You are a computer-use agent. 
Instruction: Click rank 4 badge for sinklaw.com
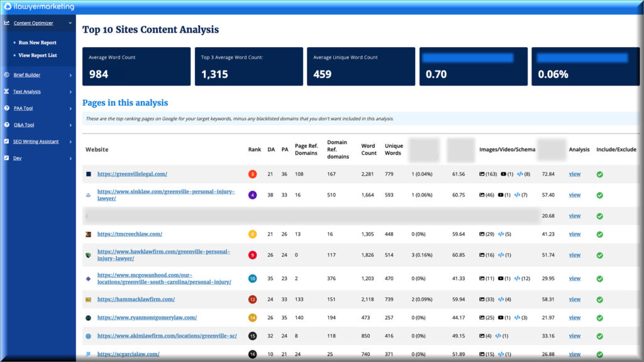(x=253, y=195)
